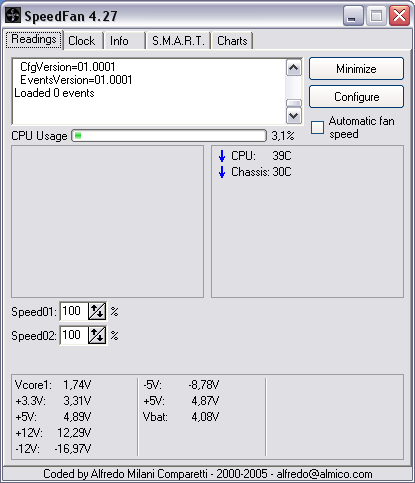Open the Configure dialog

click(356, 97)
